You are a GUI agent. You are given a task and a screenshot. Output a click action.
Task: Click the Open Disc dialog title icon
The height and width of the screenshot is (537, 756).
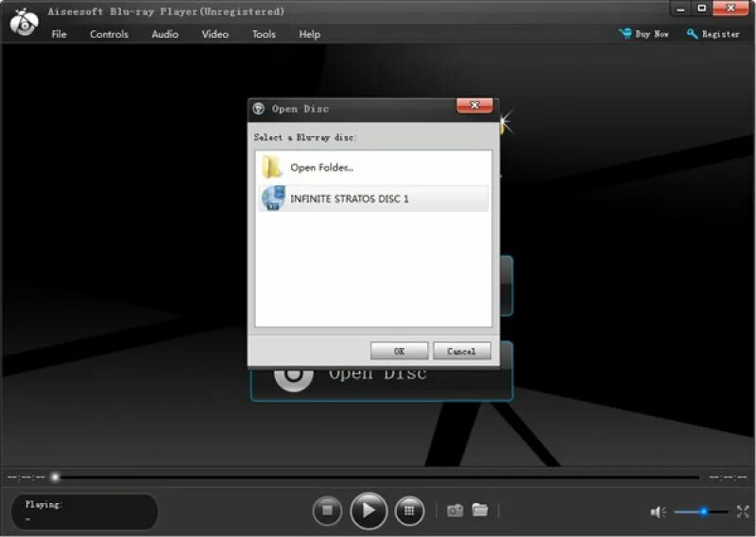click(259, 109)
